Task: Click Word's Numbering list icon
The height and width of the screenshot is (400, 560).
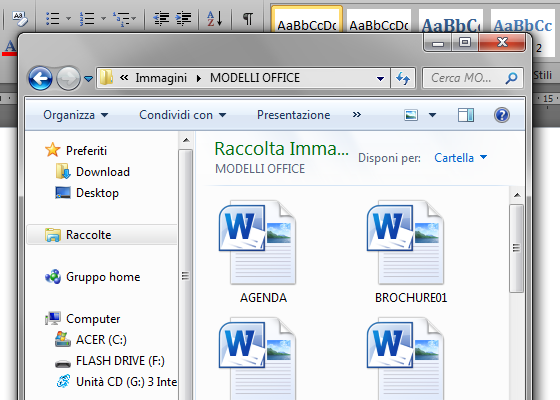Action: 87,18
